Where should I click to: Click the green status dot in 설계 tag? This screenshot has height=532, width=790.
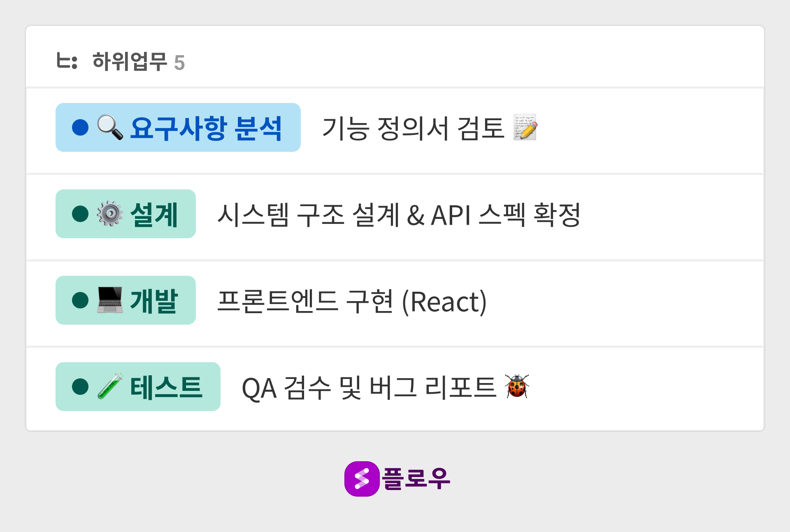80,214
